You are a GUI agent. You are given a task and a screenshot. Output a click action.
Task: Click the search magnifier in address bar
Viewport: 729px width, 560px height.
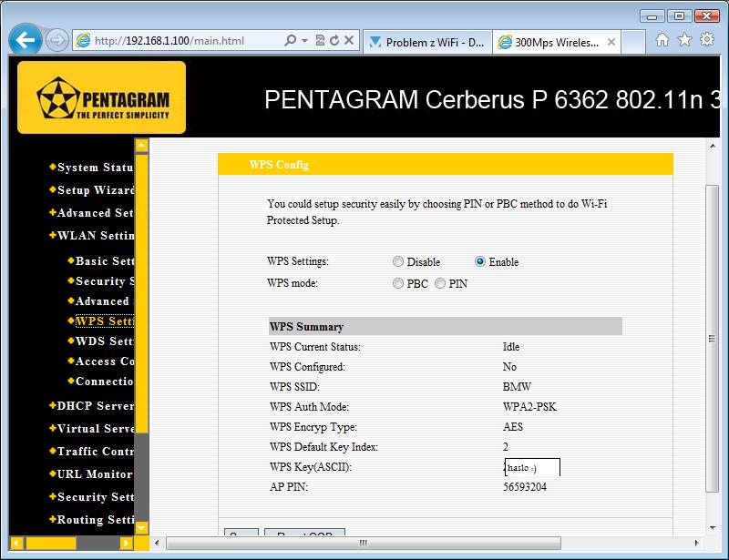pyautogui.click(x=290, y=40)
